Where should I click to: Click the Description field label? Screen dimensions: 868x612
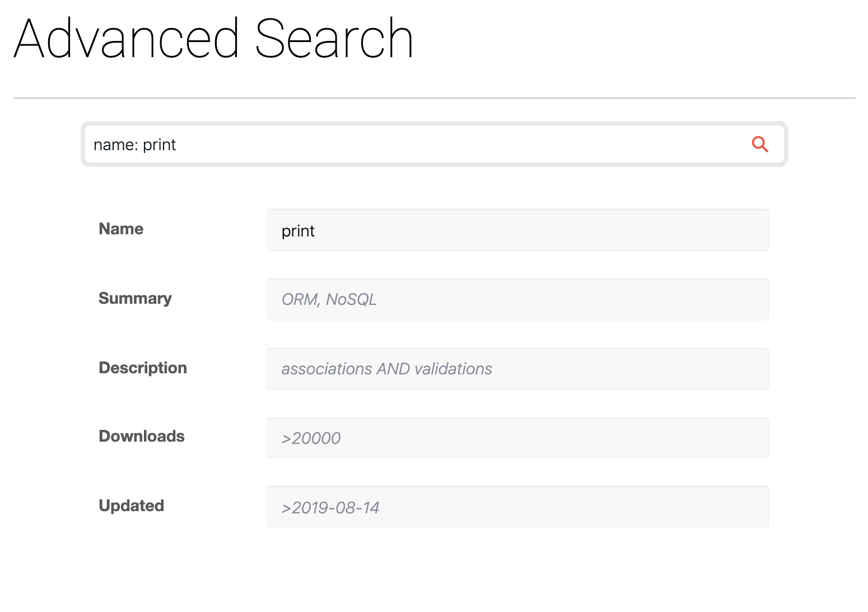[143, 368]
